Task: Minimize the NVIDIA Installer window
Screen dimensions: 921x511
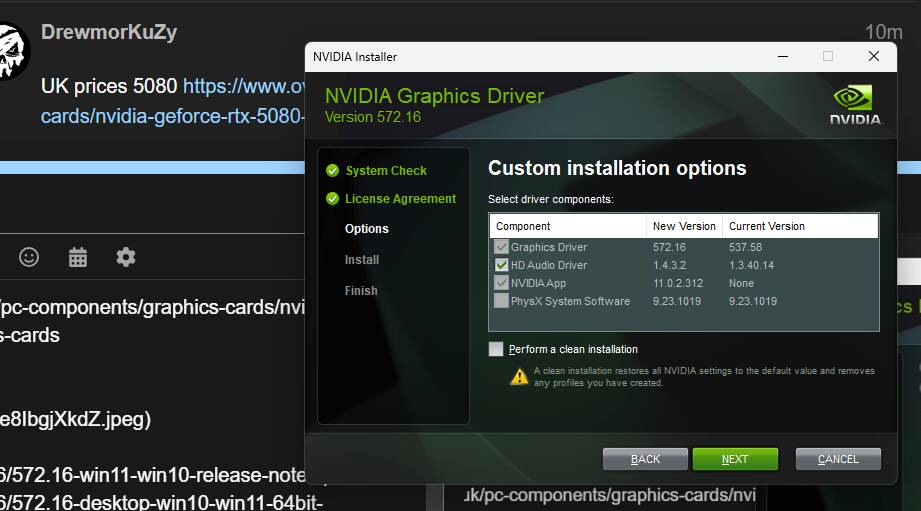Action: [x=782, y=56]
